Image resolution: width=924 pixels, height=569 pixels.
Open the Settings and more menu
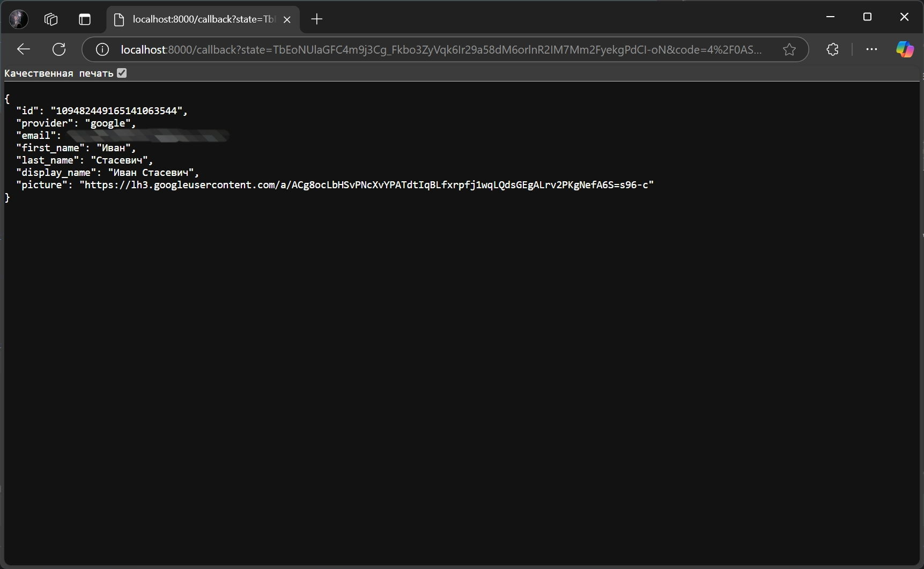tap(872, 49)
